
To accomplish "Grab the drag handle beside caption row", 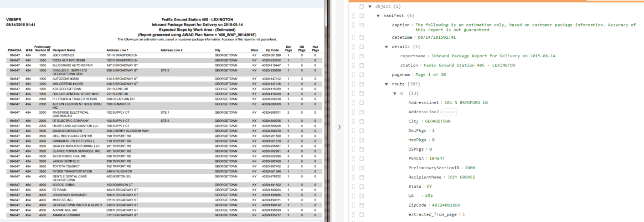I will click(x=353, y=25).
